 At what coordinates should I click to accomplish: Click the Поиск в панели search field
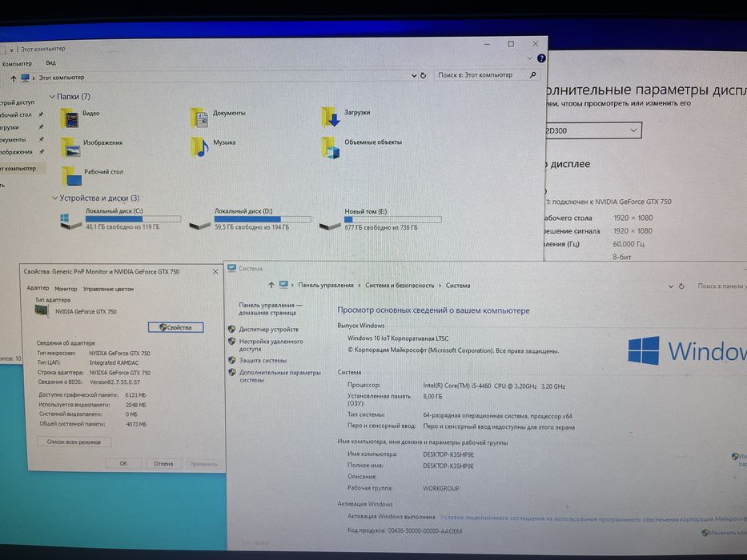tap(721, 286)
